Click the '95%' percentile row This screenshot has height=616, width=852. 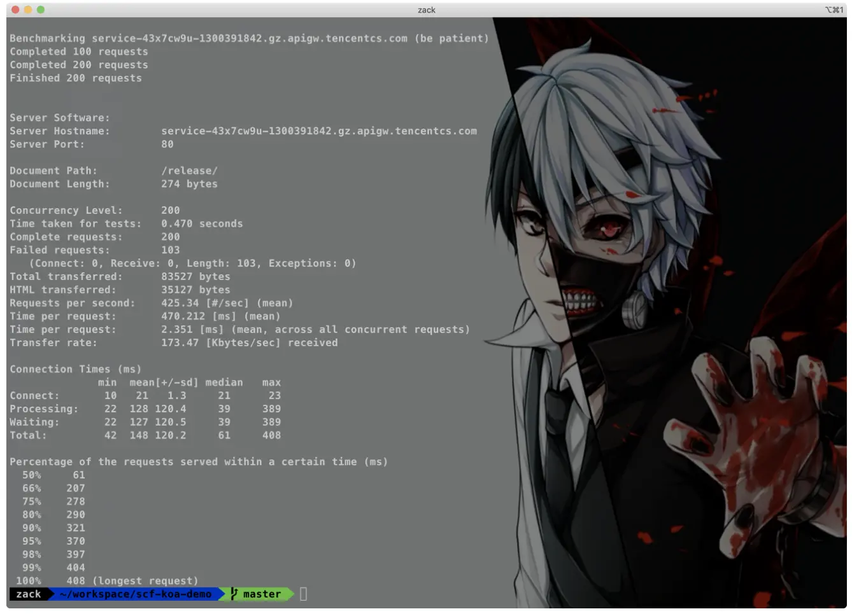pos(53,542)
